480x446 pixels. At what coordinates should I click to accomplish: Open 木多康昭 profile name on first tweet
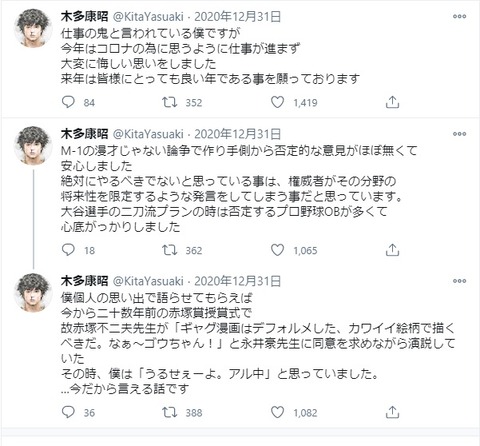click(85, 17)
